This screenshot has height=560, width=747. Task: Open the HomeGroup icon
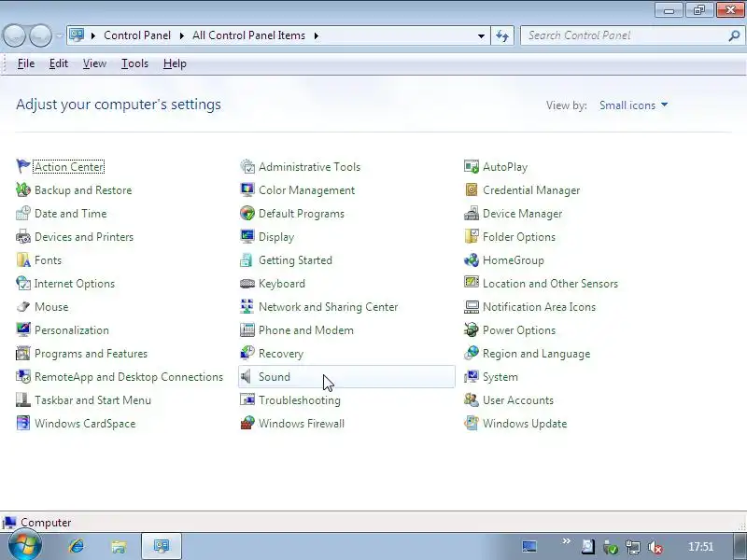pos(472,260)
